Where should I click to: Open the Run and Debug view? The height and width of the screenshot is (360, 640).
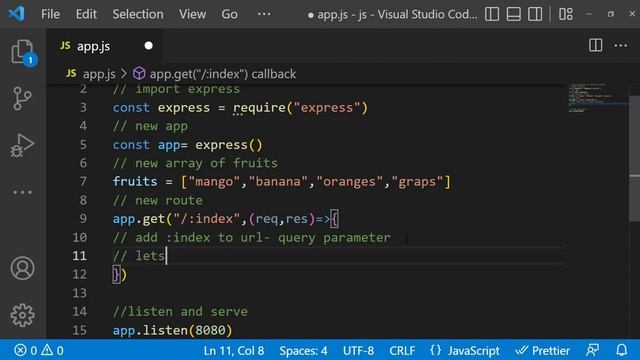pos(22,145)
